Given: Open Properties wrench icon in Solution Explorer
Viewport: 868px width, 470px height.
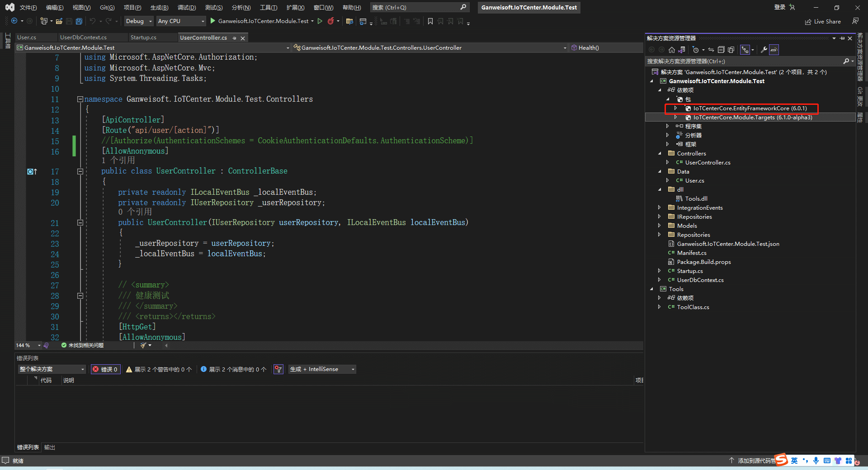Looking at the screenshot, I should (764, 50).
